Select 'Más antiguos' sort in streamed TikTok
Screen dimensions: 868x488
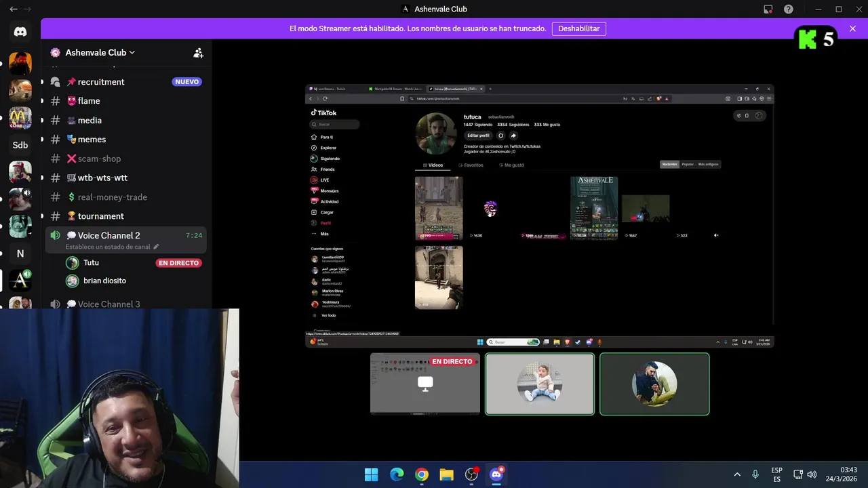pyautogui.click(x=708, y=164)
